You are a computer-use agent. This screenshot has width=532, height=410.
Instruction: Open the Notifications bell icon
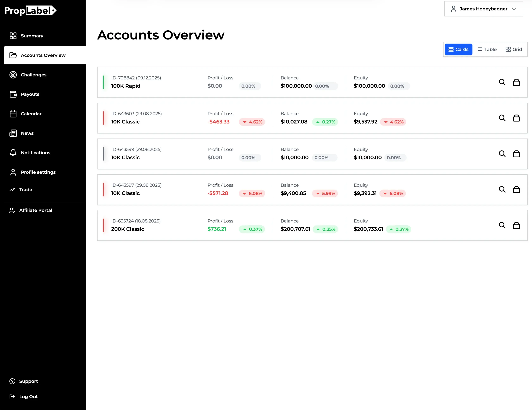pyautogui.click(x=13, y=153)
